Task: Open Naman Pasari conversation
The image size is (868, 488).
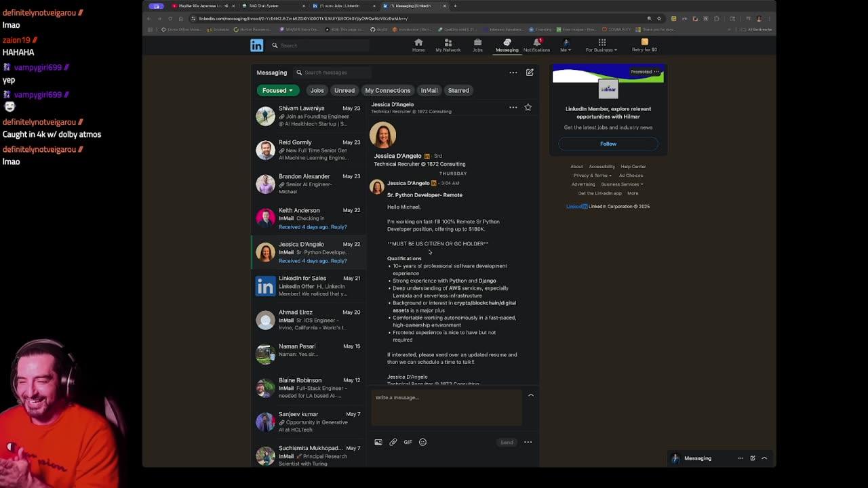Action: [309, 353]
